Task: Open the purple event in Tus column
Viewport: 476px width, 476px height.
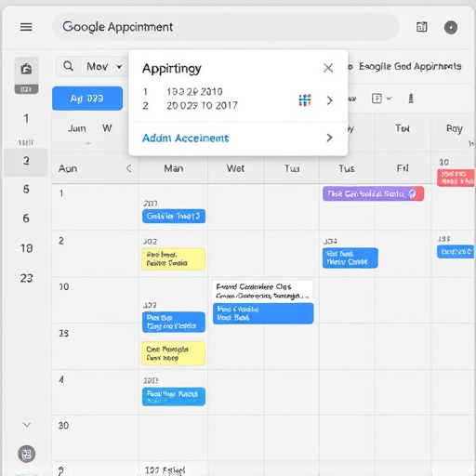Action: click(373, 193)
